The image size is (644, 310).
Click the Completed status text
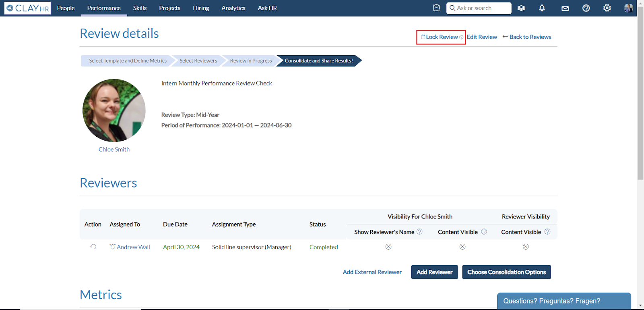(324, 247)
